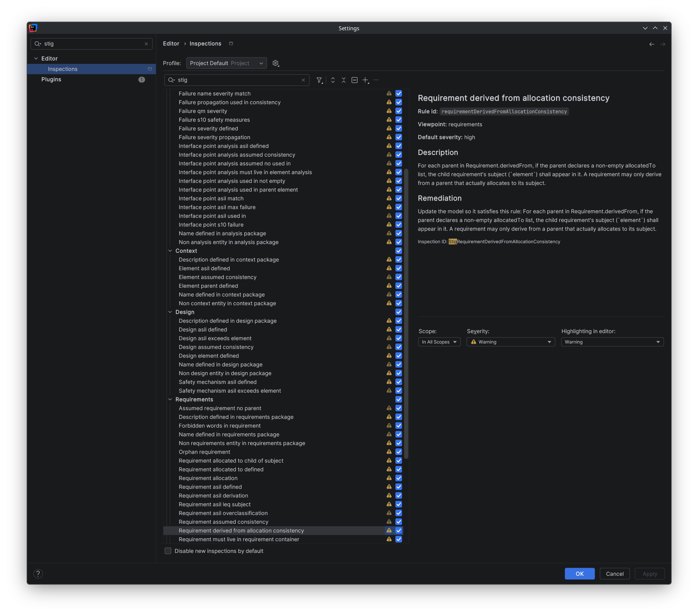Click the project-level marker icon beside Inspections breadcrumb

[231, 44]
